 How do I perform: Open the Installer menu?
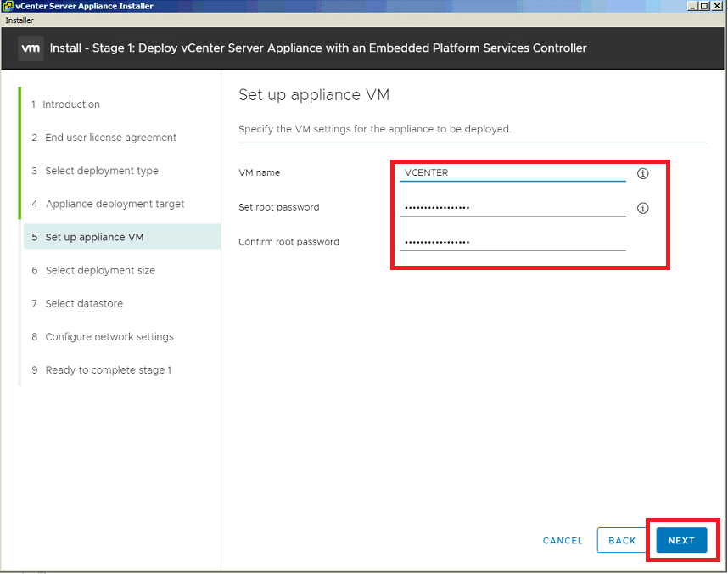tap(19, 20)
